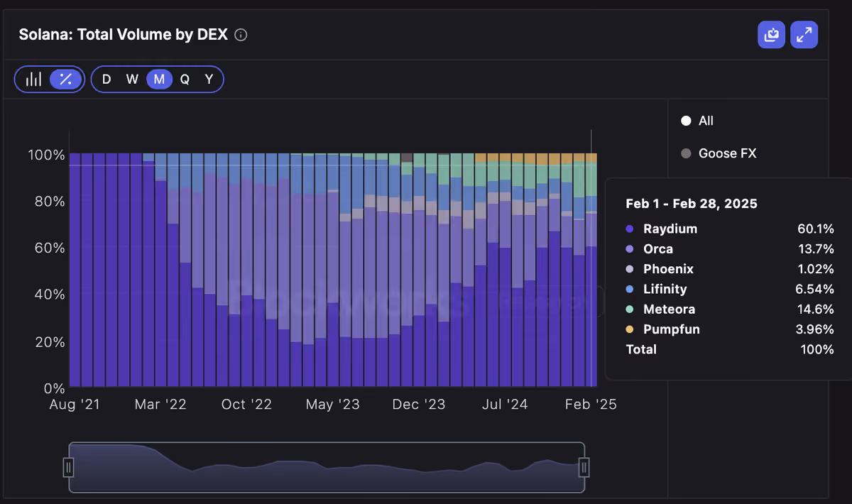Image resolution: width=852 pixels, height=504 pixels.
Task: Click the Feb '25 bar in chart
Action: coord(591,270)
